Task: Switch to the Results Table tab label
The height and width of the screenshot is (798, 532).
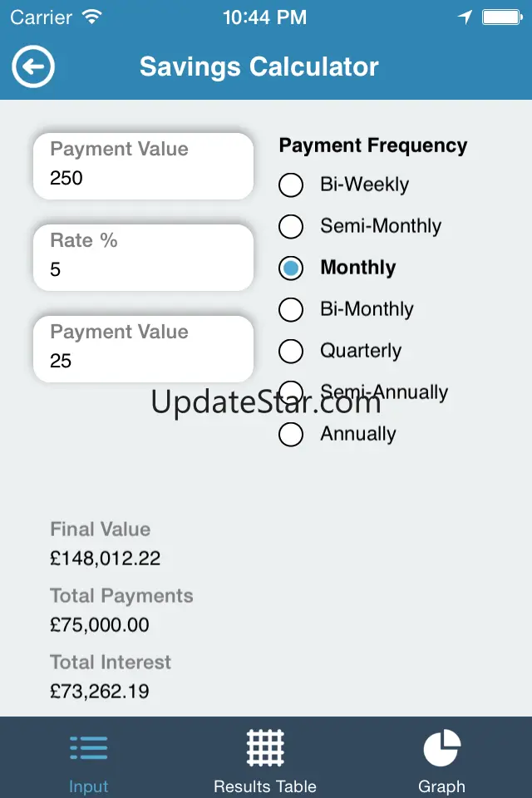Action: (x=265, y=786)
